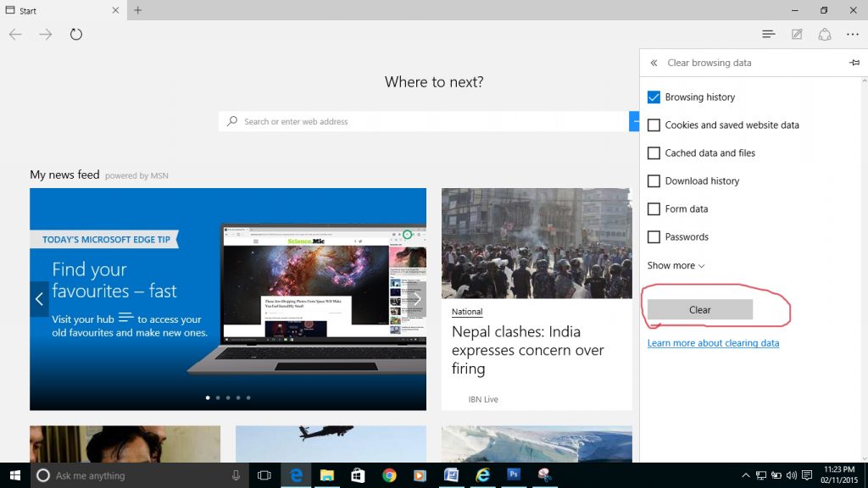Open the man's portrait news thumbnail
868x488 pixels.
click(125, 444)
